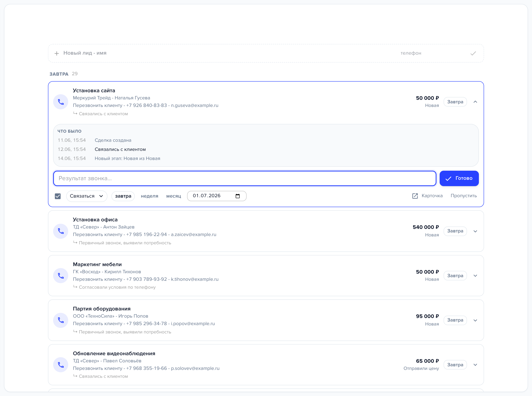Click the Новый лид - имя field
This screenshot has width=532, height=396.
point(85,53)
